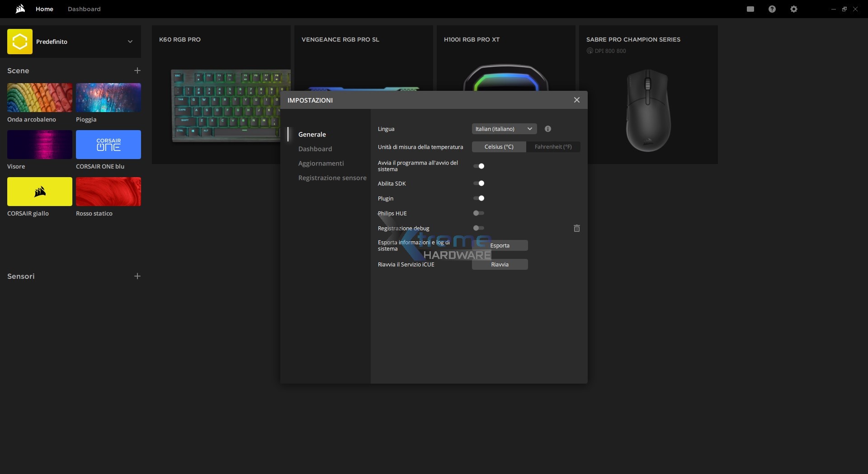Open the settings gear icon
This screenshot has width=868, height=474.
[793, 9]
